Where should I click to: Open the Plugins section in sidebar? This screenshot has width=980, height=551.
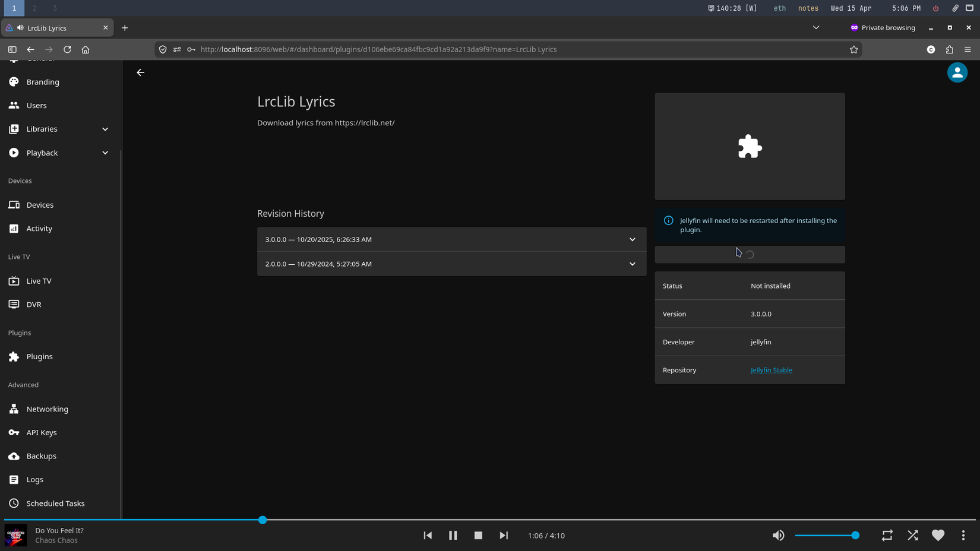(x=39, y=356)
